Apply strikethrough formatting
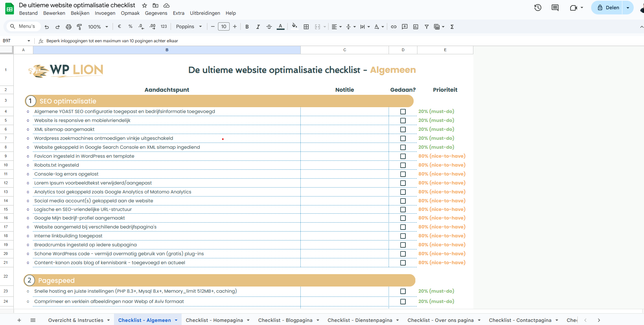644x325 pixels. pyautogui.click(x=269, y=27)
